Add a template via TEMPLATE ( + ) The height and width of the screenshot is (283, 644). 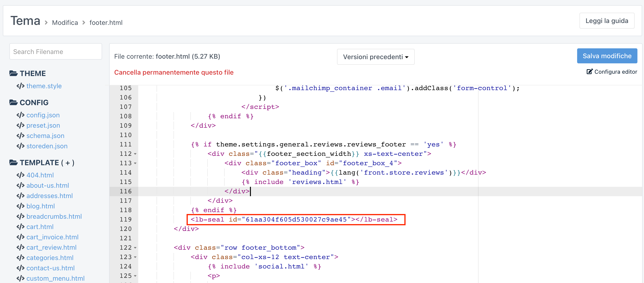68,163
